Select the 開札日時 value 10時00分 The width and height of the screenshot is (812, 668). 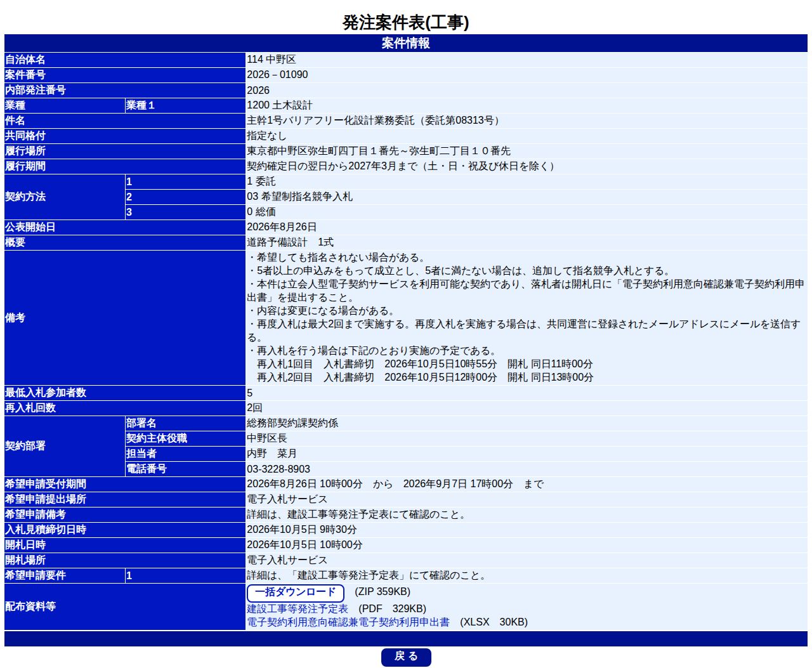pos(304,544)
